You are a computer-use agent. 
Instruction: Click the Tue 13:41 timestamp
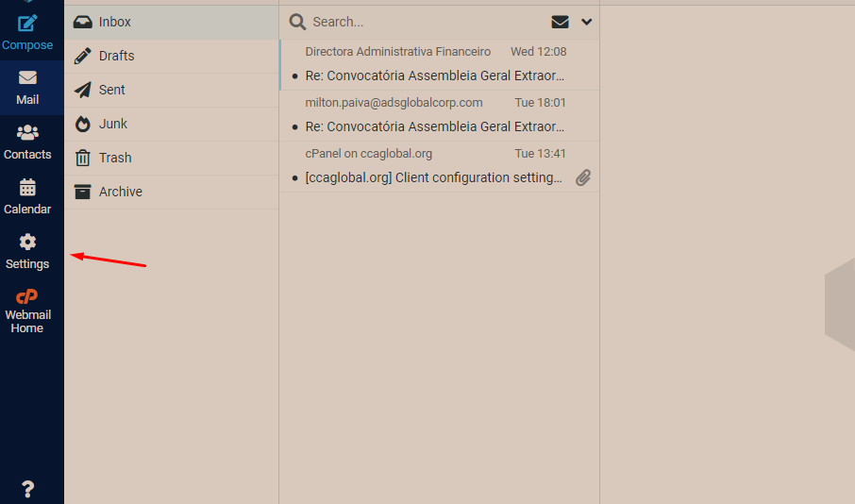click(x=540, y=154)
